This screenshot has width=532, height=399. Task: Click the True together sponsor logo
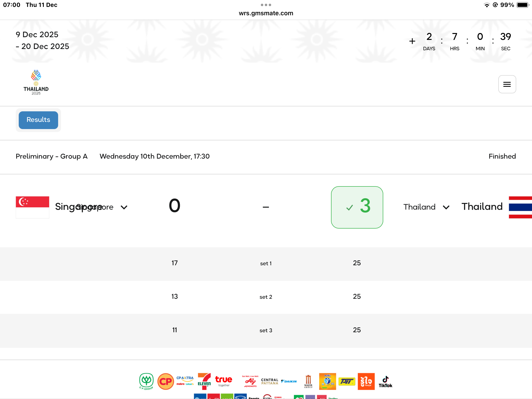tap(224, 381)
